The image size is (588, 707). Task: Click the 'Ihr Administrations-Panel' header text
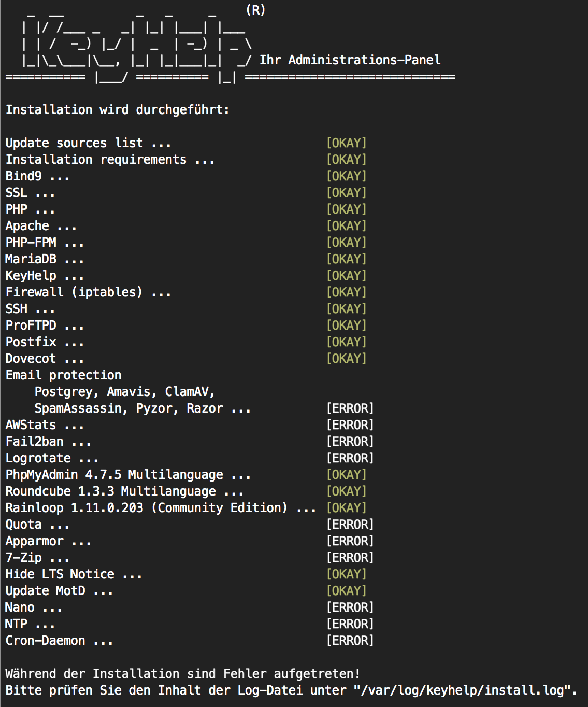coord(350,60)
